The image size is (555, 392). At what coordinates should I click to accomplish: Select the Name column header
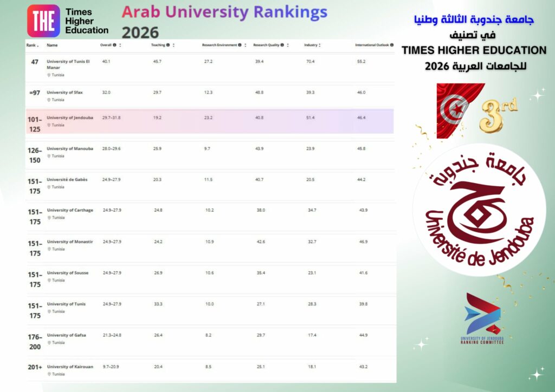pos(52,45)
